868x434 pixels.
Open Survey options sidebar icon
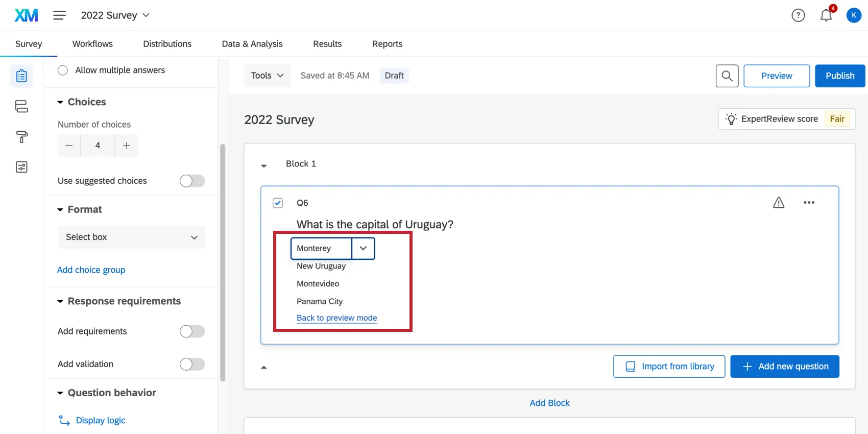tap(21, 167)
